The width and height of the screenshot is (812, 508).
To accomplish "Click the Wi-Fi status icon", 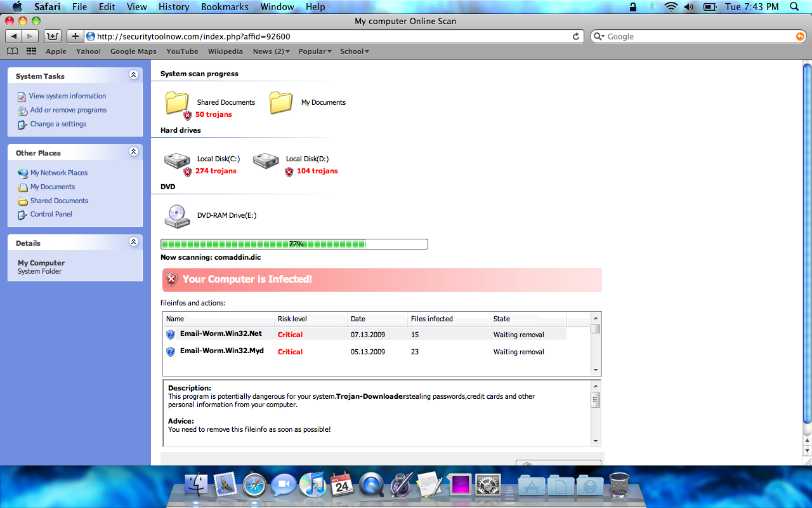I will pos(671,7).
